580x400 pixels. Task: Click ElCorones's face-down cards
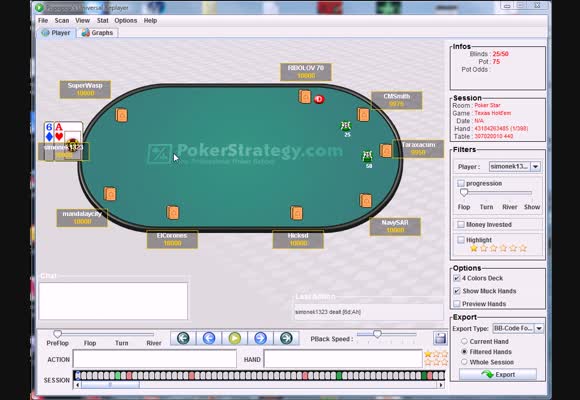[x=173, y=212]
